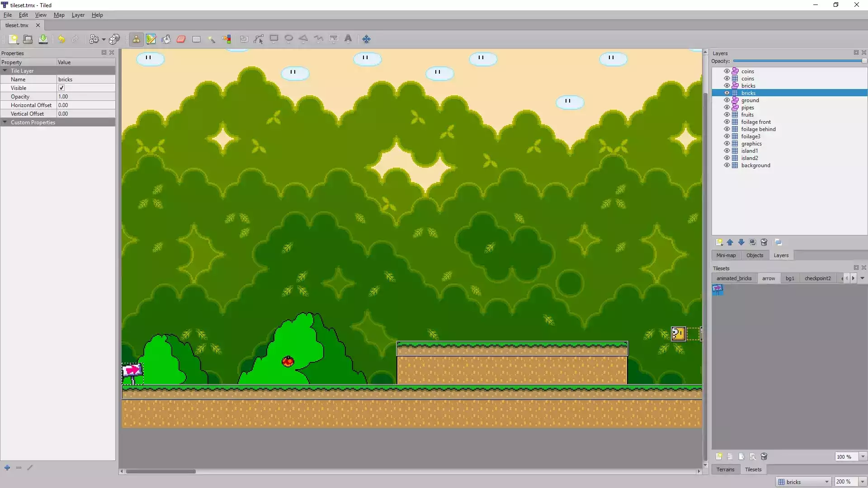Open the Map menu
The height and width of the screenshot is (488, 868).
[x=59, y=15]
